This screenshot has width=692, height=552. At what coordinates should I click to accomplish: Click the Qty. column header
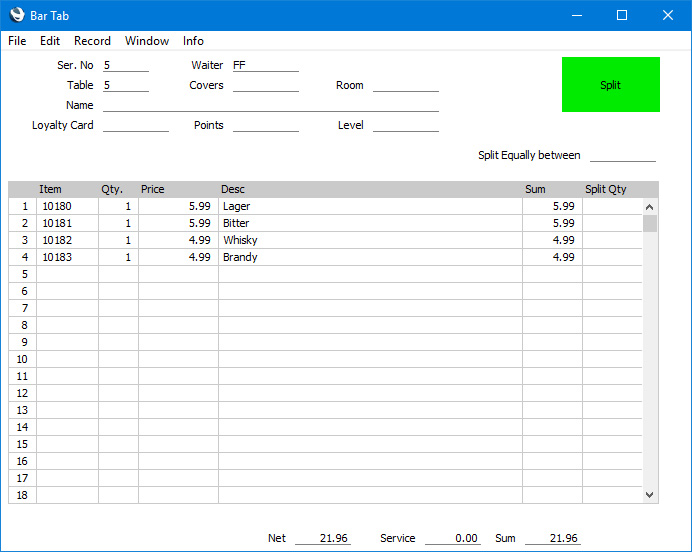(112, 189)
